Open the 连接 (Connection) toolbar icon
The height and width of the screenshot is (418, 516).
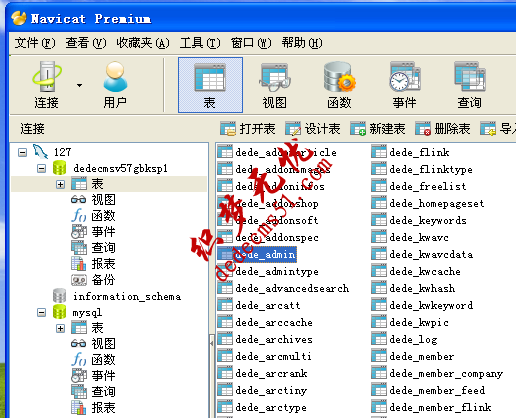pyautogui.click(x=47, y=85)
